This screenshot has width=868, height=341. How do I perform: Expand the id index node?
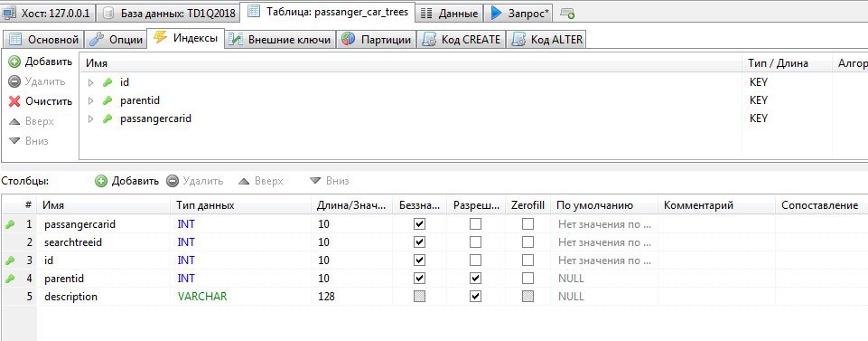[91, 82]
